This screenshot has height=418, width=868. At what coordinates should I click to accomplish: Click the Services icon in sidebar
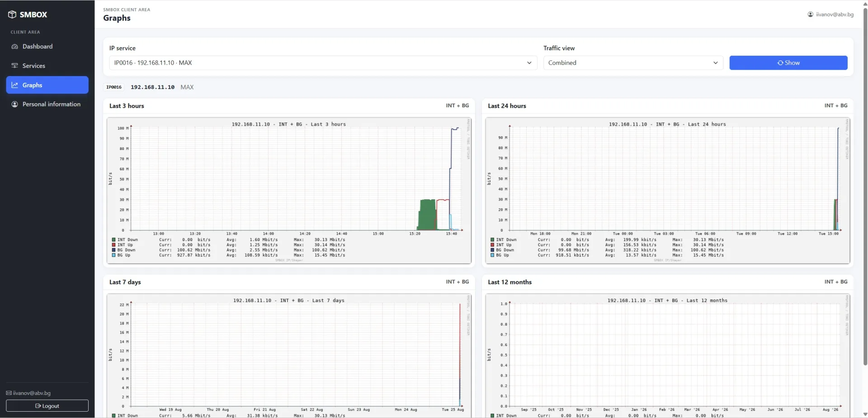click(x=14, y=66)
